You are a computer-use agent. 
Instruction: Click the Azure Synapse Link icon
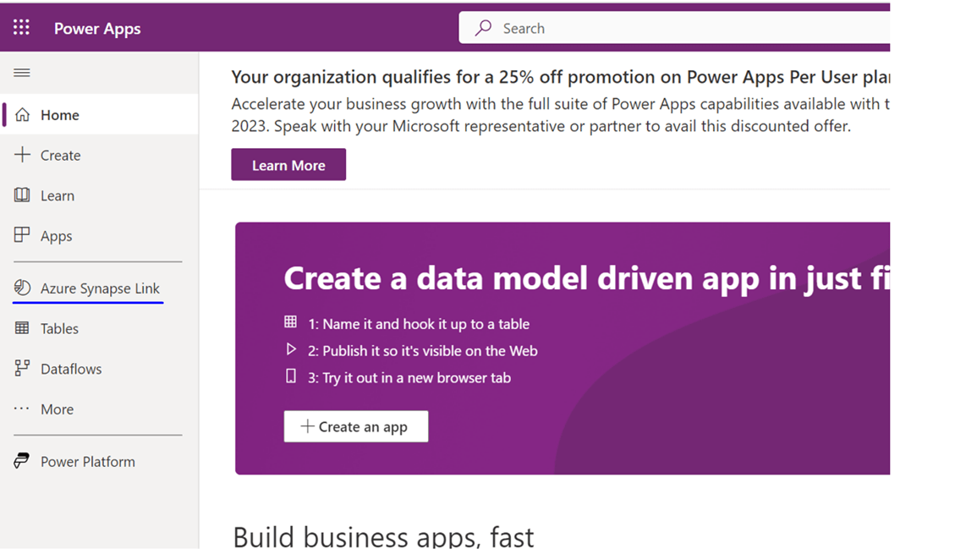point(23,288)
